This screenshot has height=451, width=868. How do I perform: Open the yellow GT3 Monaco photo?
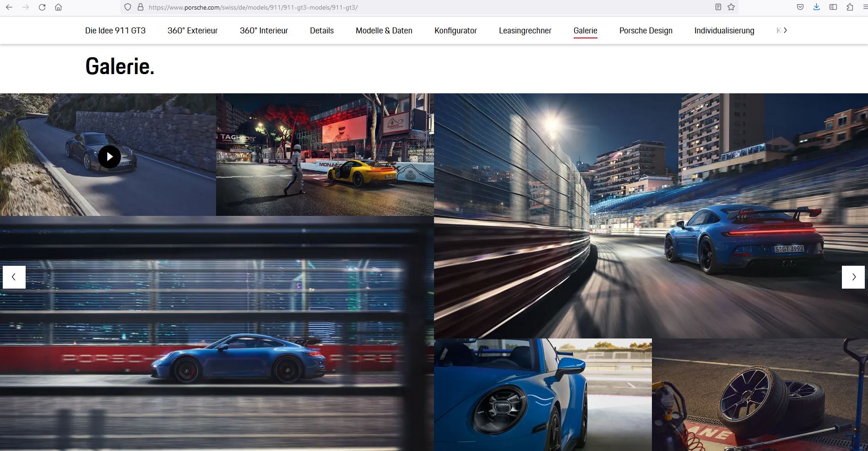325,155
